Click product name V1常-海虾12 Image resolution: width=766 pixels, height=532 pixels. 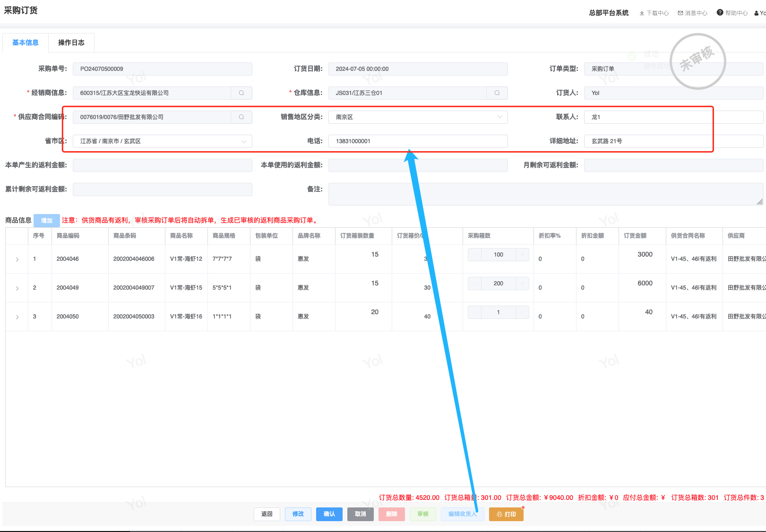tap(186, 259)
